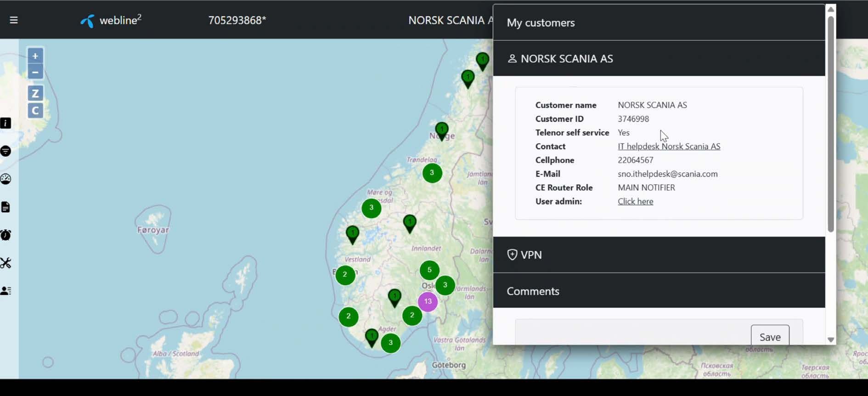Click the panel scrollbar up arrow
The height and width of the screenshot is (396, 868).
click(x=830, y=9)
